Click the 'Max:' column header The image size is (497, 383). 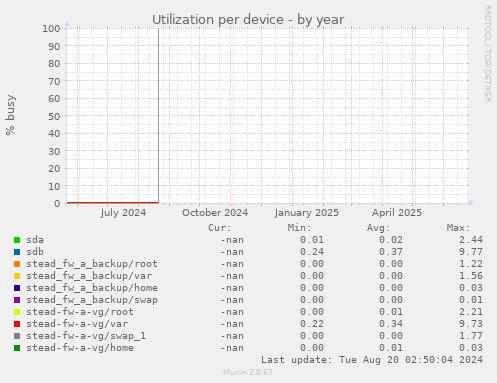[458, 228]
